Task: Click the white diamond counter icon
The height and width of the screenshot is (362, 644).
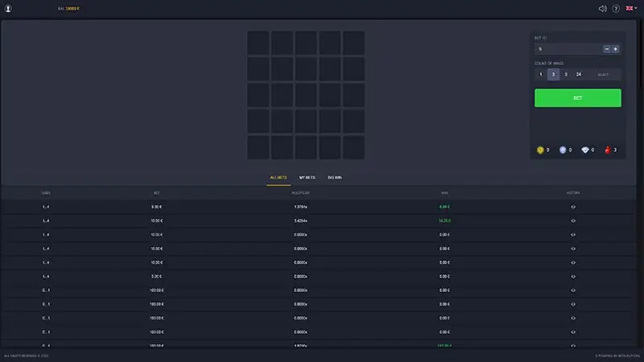Action: [x=585, y=150]
